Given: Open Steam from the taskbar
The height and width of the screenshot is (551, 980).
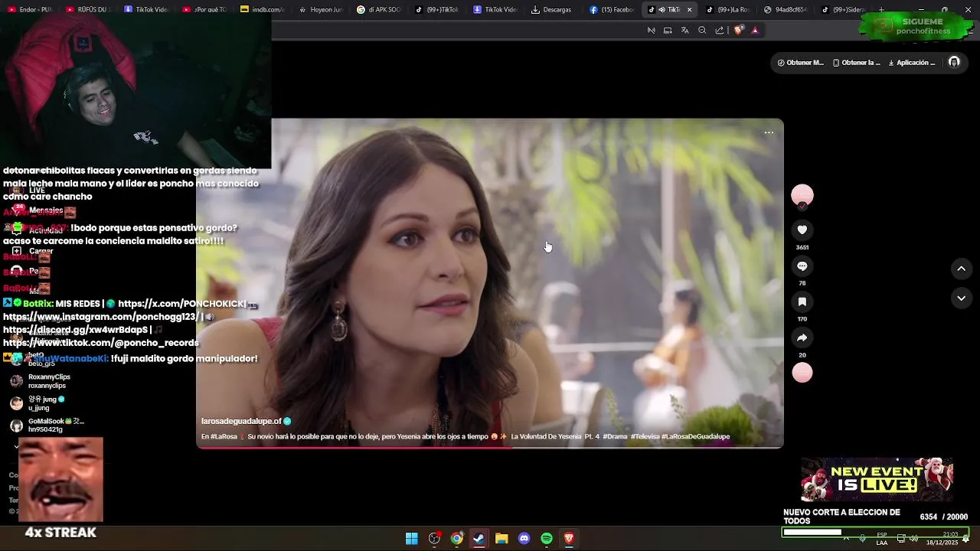Looking at the screenshot, I should pos(479,539).
